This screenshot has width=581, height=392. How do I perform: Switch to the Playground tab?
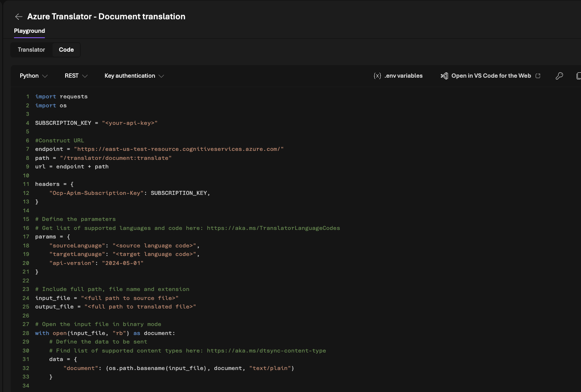[29, 31]
